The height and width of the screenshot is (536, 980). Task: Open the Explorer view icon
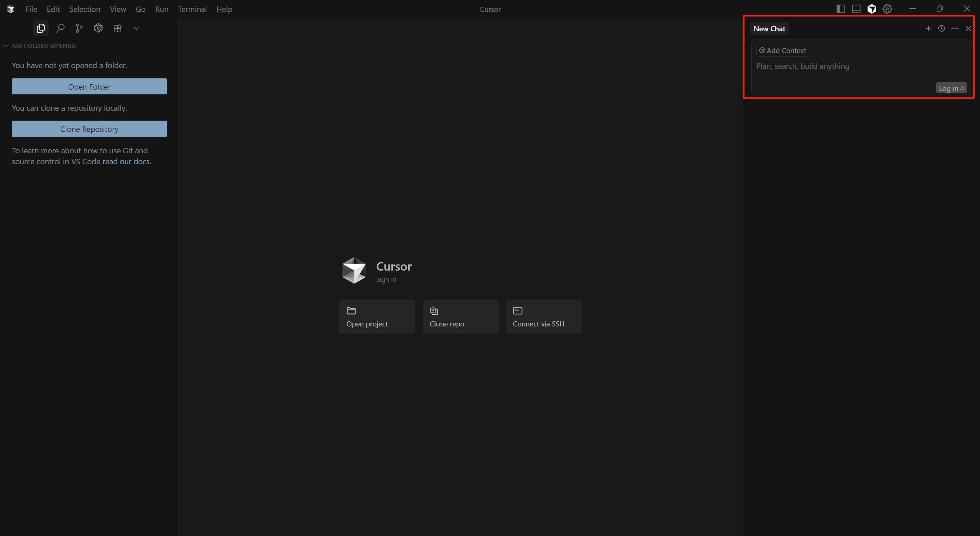[41, 28]
